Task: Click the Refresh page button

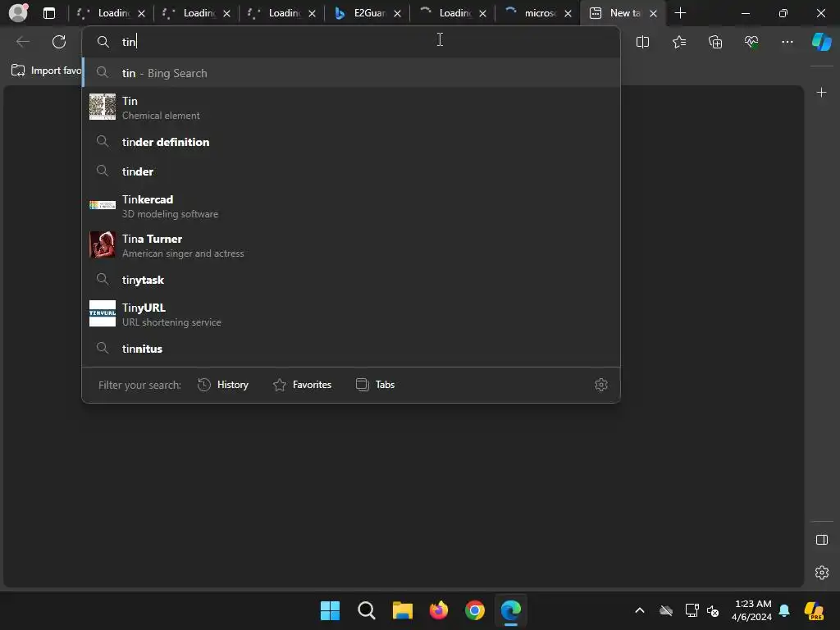Action: 59,42
